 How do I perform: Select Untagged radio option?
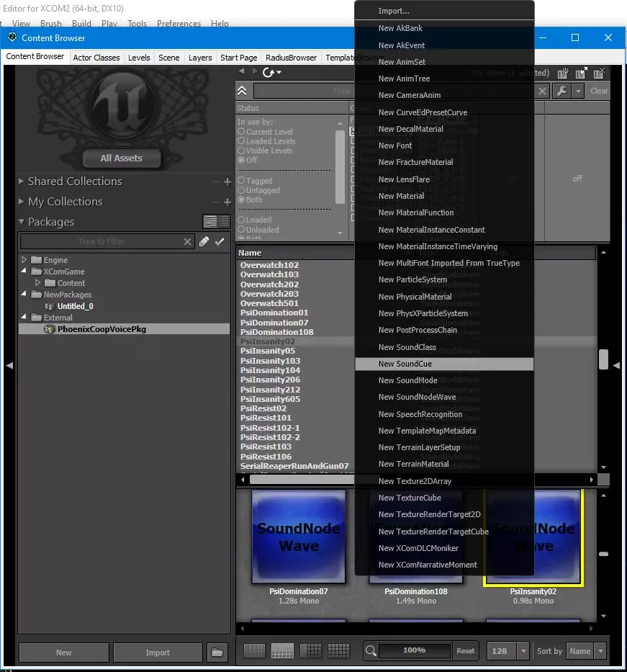pyautogui.click(x=241, y=190)
